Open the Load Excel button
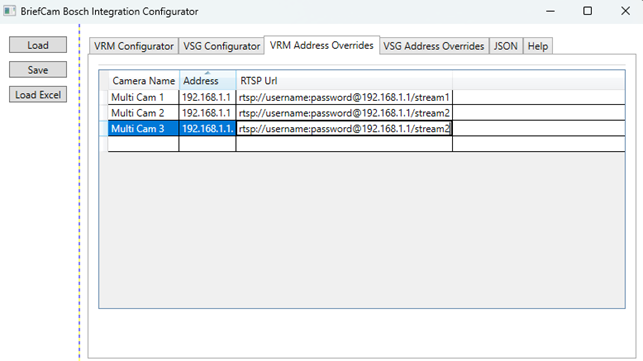Screen dimensions: 643x361 pos(38,95)
